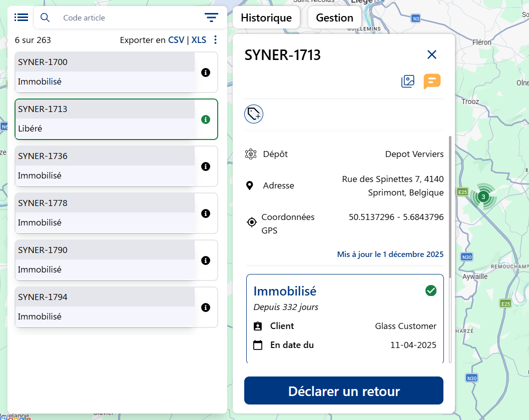
Task: Open the image gallery icon for SYNER-1713
Action: point(408,81)
